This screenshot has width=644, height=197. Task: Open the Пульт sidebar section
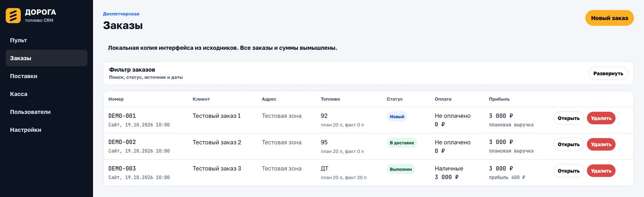point(47,40)
